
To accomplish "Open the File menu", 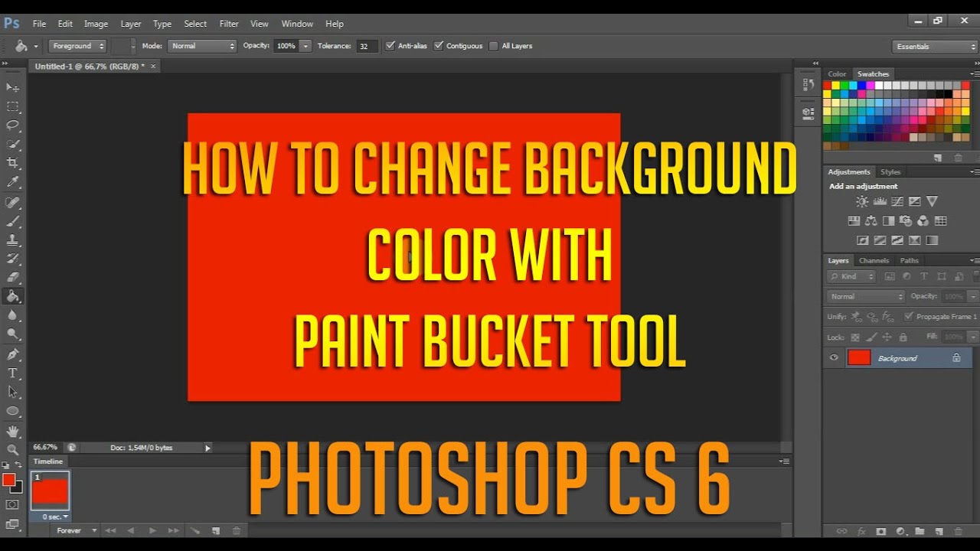I will click(x=39, y=24).
